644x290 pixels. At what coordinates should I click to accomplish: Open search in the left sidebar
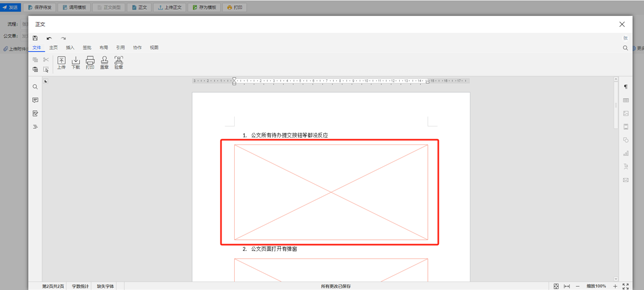click(x=35, y=87)
